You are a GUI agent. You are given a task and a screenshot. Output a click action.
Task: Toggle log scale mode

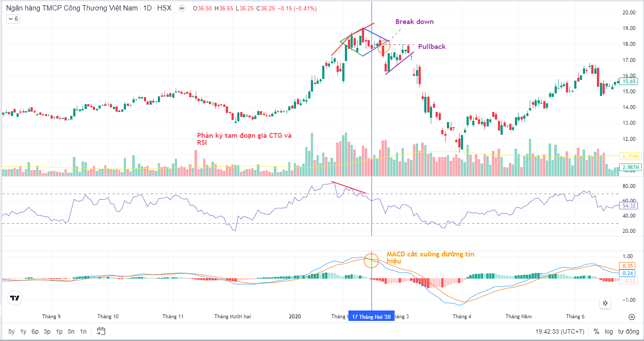(x=609, y=331)
